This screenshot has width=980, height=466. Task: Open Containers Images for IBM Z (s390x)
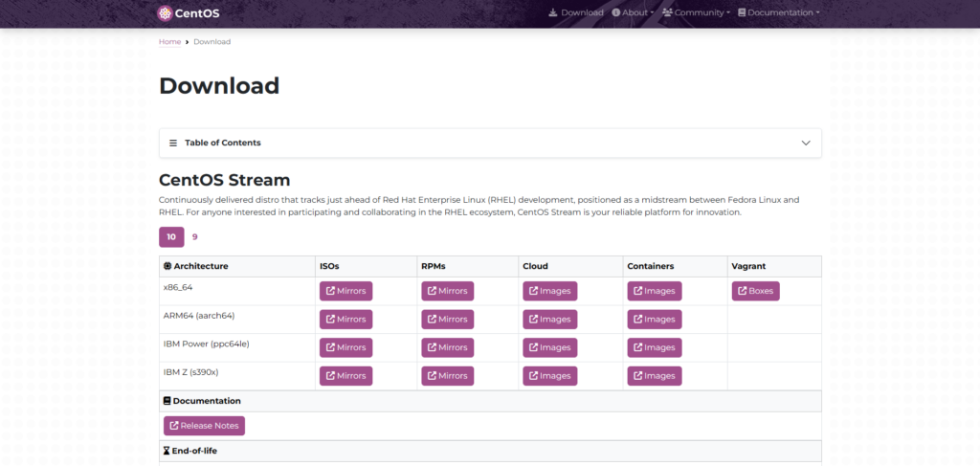click(x=655, y=376)
